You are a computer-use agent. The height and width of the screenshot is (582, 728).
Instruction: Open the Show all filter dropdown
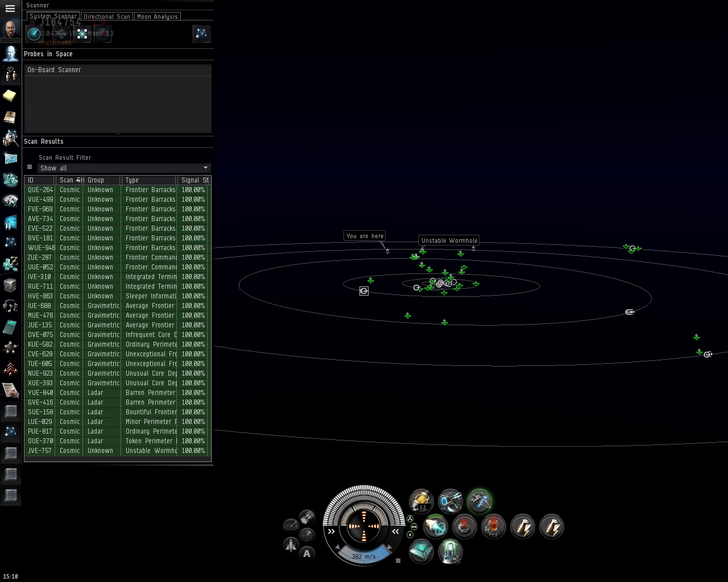[124, 168]
